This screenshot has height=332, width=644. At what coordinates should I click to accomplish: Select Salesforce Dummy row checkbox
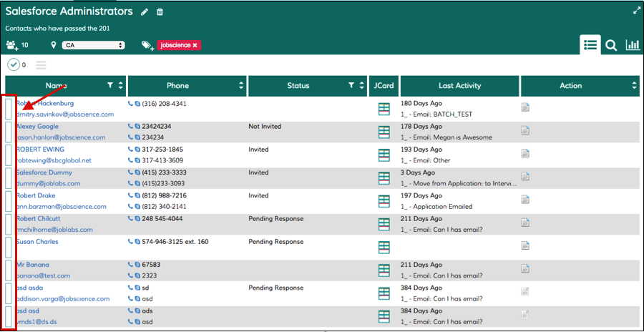[x=8, y=178]
